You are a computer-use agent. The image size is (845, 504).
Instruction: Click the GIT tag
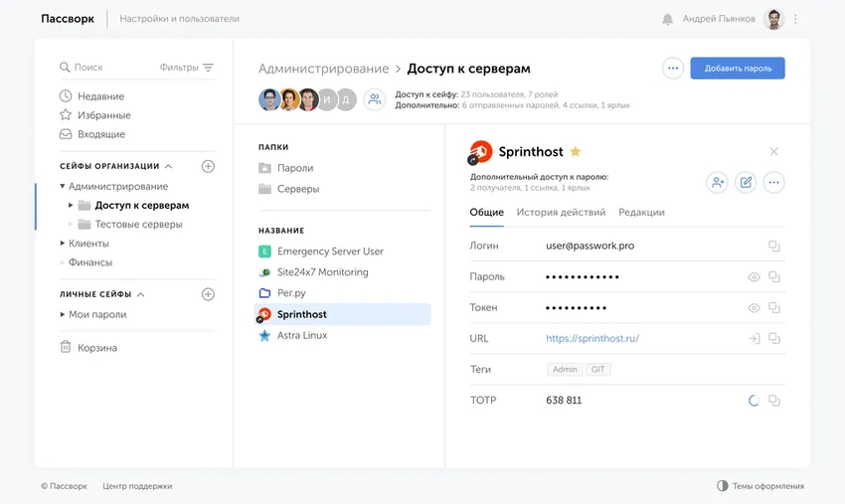(597, 369)
